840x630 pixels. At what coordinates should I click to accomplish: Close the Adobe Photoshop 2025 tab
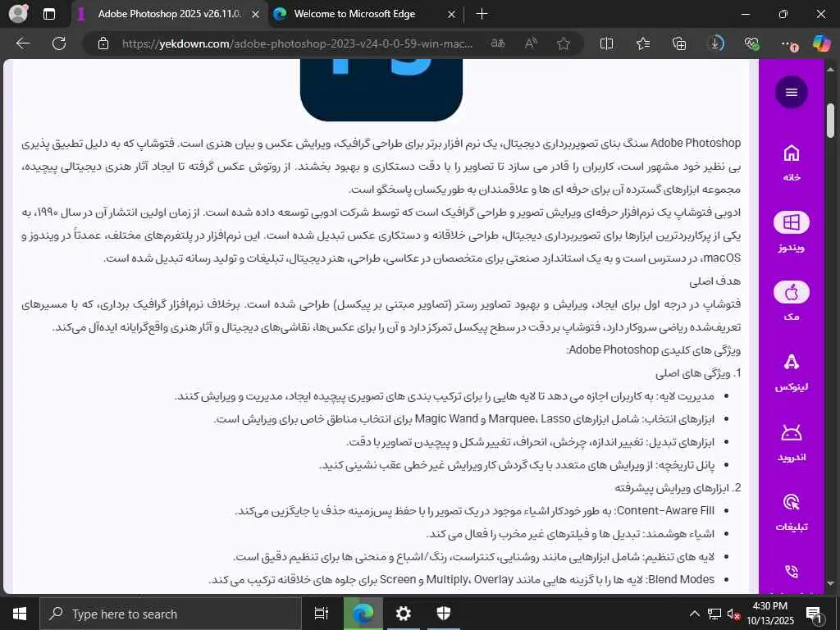coord(256,15)
